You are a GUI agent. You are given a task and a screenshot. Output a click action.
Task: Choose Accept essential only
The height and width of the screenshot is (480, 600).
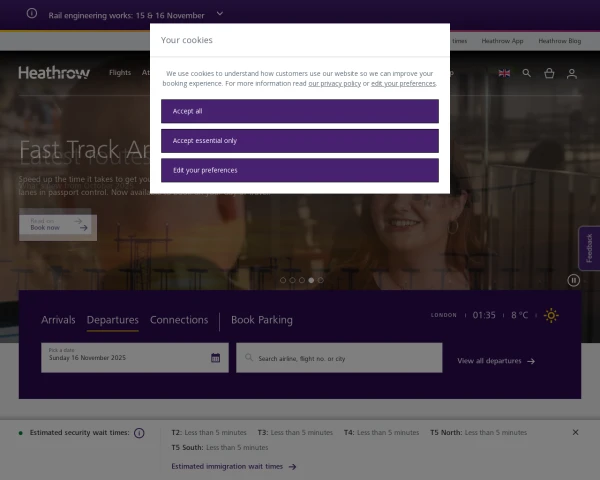click(300, 141)
